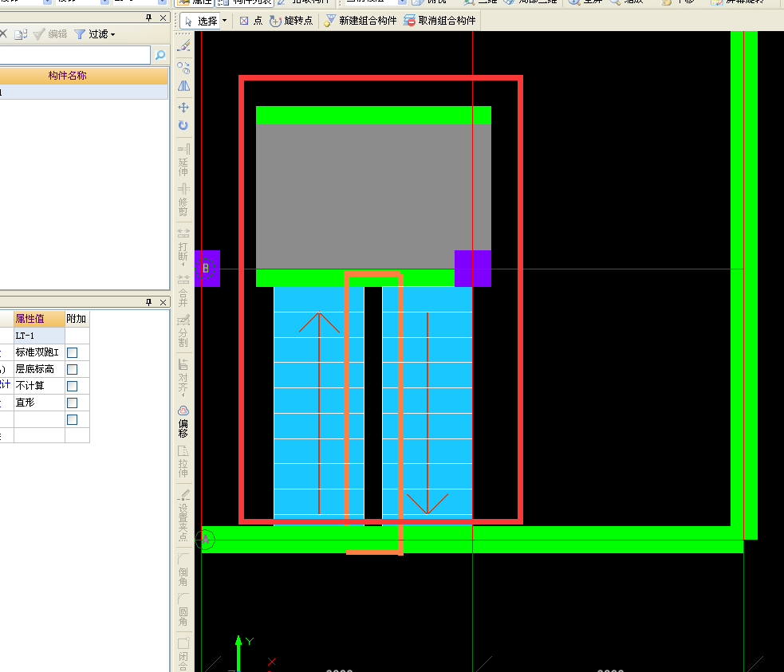Click the LT-1 property value cell
This screenshot has width=784, height=672.
(x=40, y=336)
